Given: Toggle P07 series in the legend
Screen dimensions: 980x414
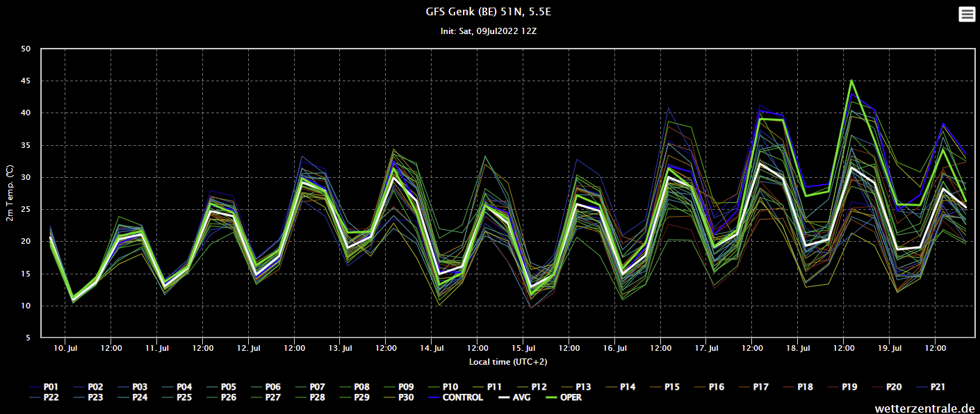Looking at the screenshot, I should pyautogui.click(x=310, y=386).
